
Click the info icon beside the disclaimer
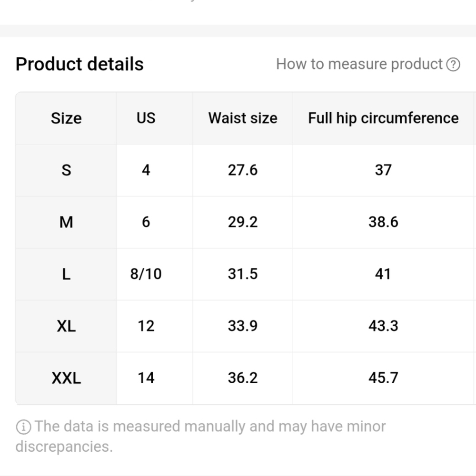click(x=23, y=427)
